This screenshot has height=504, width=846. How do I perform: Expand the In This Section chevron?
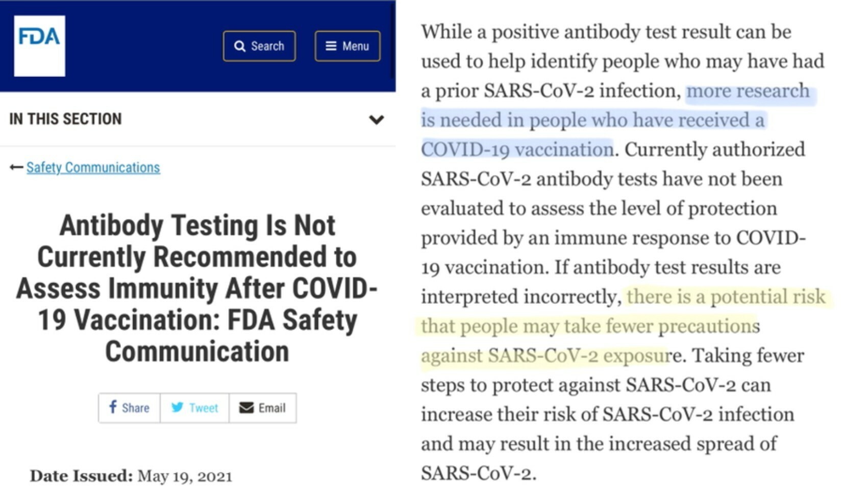tap(377, 119)
